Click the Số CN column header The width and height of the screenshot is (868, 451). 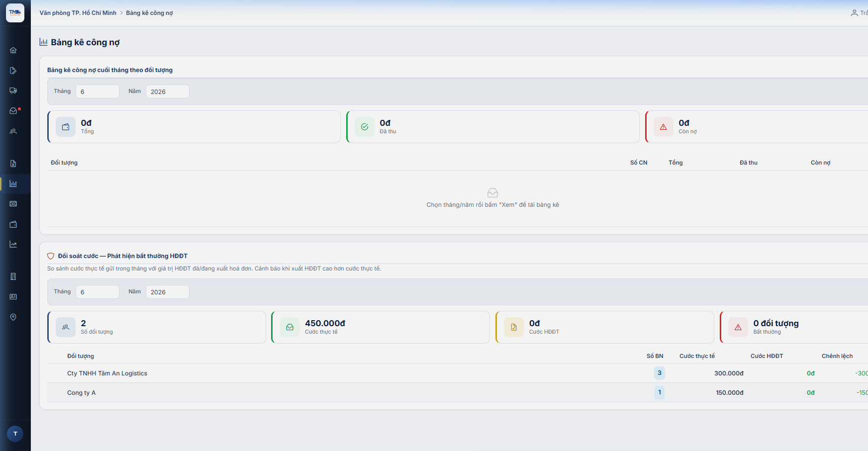(639, 163)
